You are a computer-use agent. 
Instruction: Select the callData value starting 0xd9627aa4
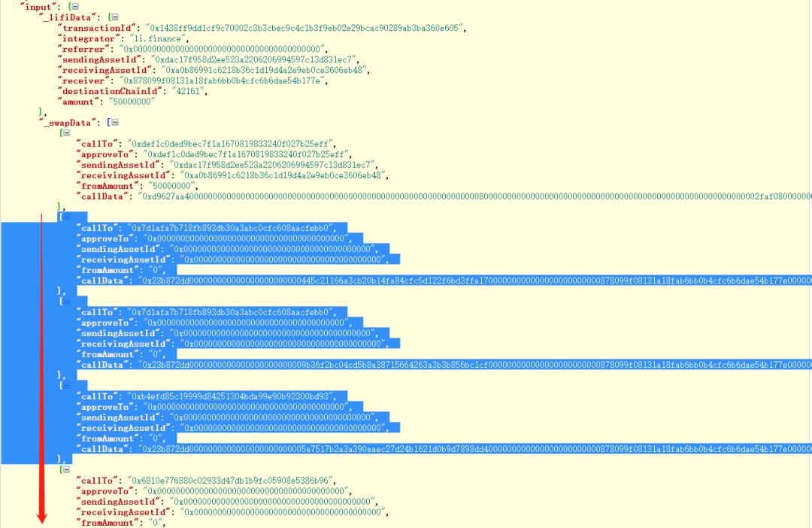pyautogui.click(x=475, y=196)
